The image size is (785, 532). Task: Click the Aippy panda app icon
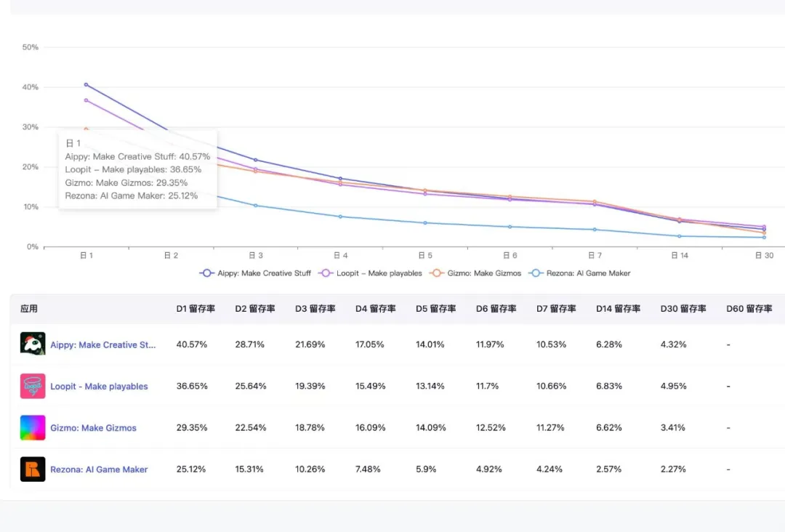[x=33, y=344]
